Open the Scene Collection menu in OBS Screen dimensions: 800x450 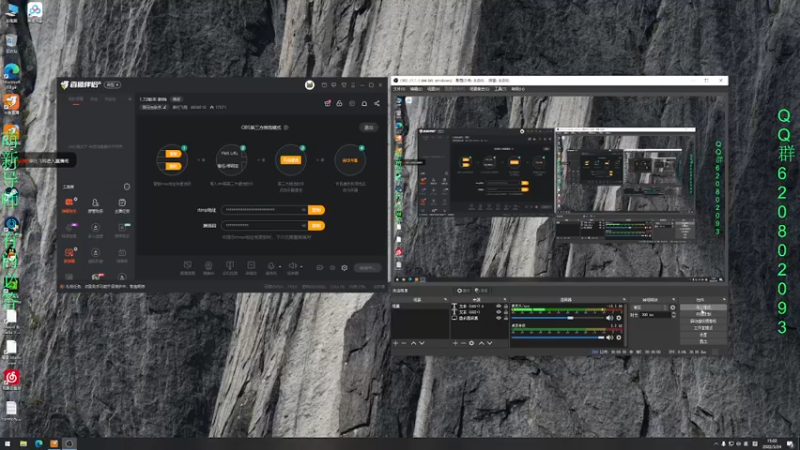click(480, 89)
